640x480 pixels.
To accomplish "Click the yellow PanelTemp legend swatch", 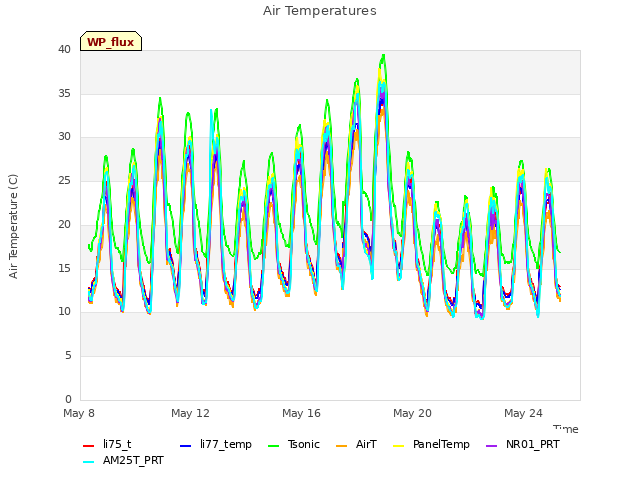I will (399, 446).
